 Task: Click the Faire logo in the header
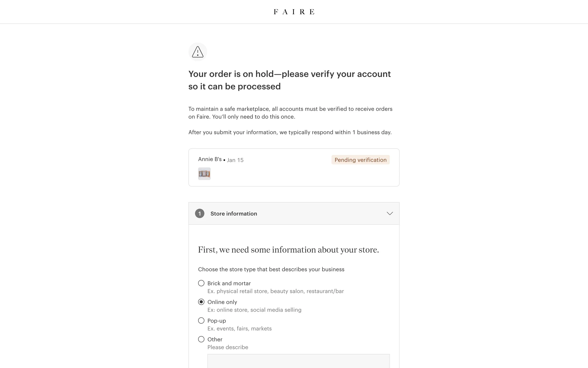pos(294,12)
